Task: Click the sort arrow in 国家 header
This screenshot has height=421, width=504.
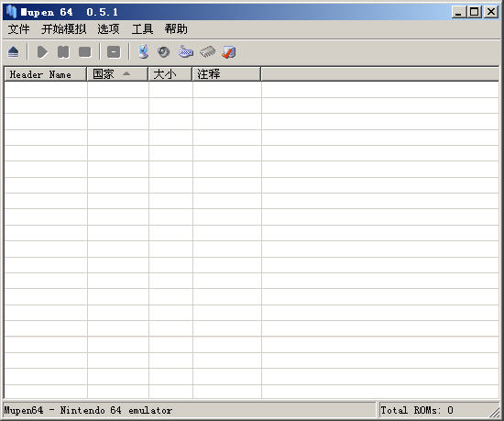Action: 126,73
